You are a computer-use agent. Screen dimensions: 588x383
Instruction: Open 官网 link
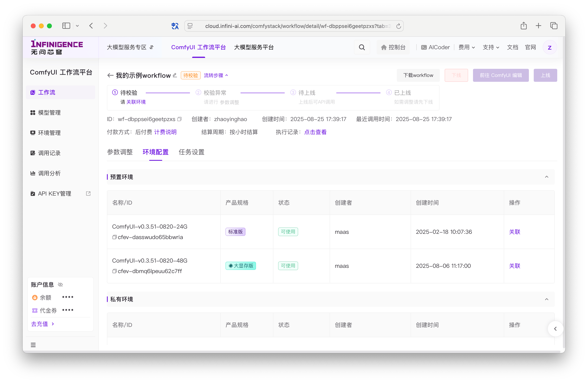point(530,47)
